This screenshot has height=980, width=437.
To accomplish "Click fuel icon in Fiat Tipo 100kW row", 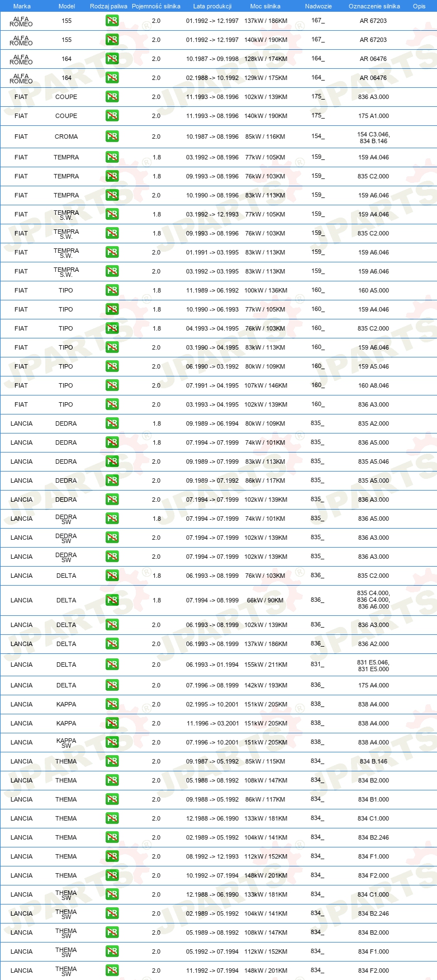I will tap(112, 290).
